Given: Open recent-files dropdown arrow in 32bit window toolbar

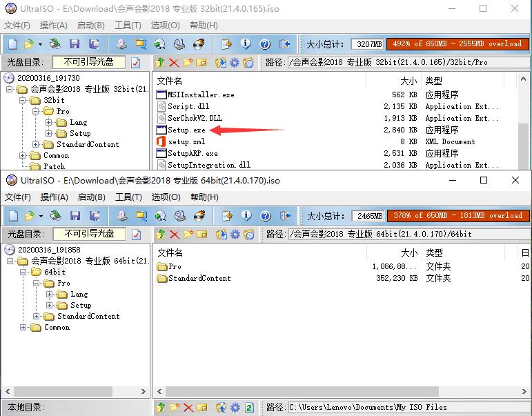Looking at the screenshot, I should pyautogui.click(x=40, y=44).
